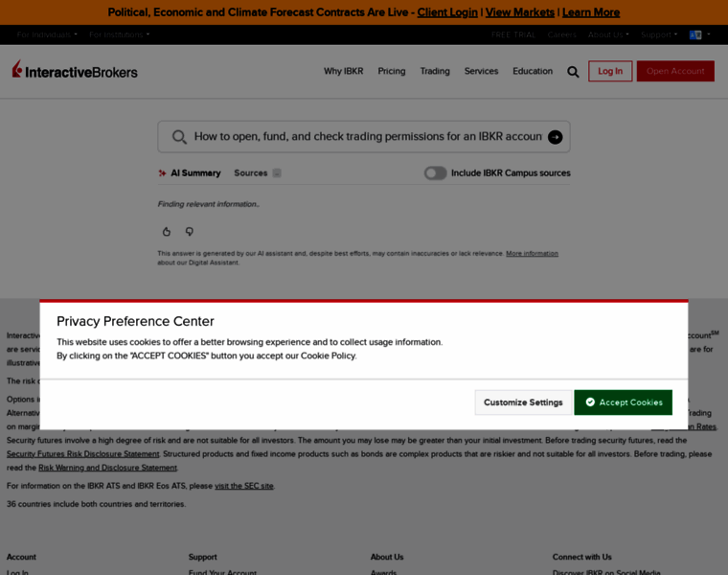Screen dimensions: 728x575
Task: Click the Finding relevant information text
Action: (209, 204)
